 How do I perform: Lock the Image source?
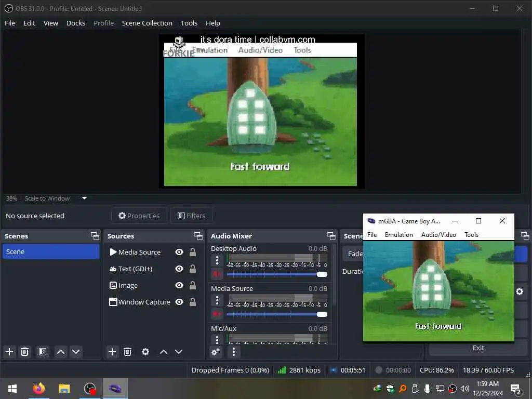[192, 285]
